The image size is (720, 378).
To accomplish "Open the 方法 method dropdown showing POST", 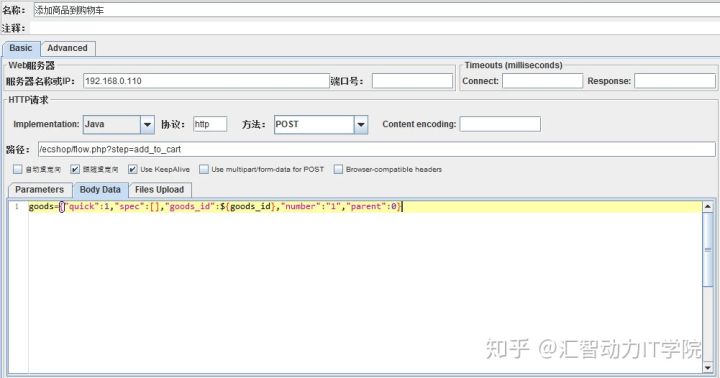I will coord(361,124).
